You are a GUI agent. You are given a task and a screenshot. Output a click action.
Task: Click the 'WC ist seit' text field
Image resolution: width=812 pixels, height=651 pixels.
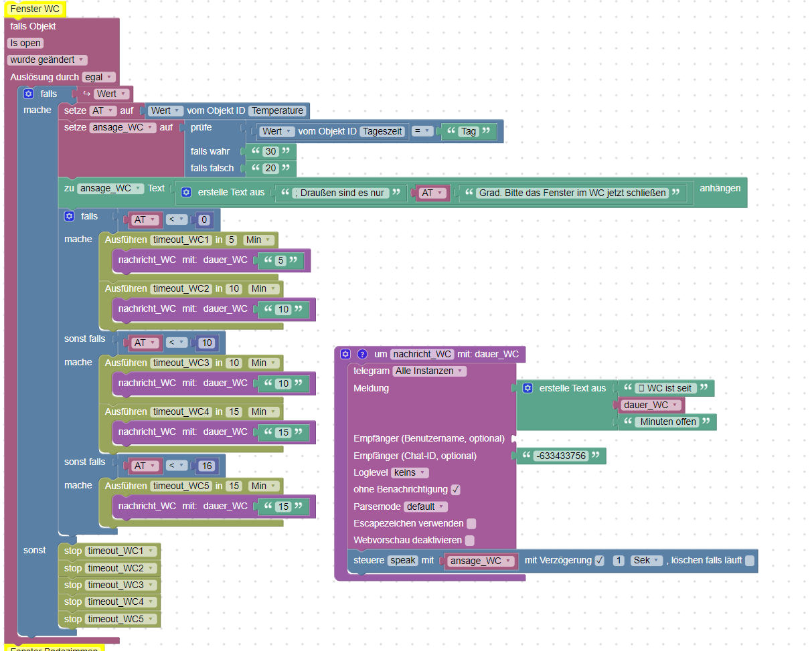click(x=665, y=388)
